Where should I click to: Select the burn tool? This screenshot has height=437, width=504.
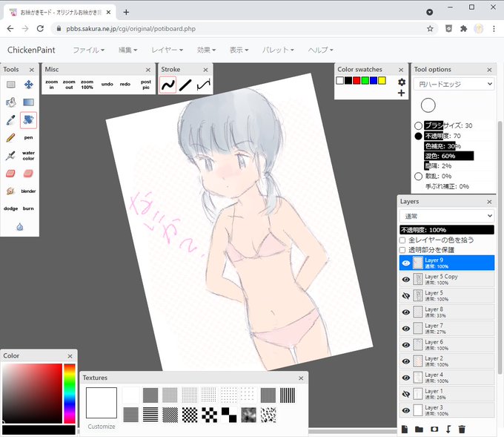29,208
